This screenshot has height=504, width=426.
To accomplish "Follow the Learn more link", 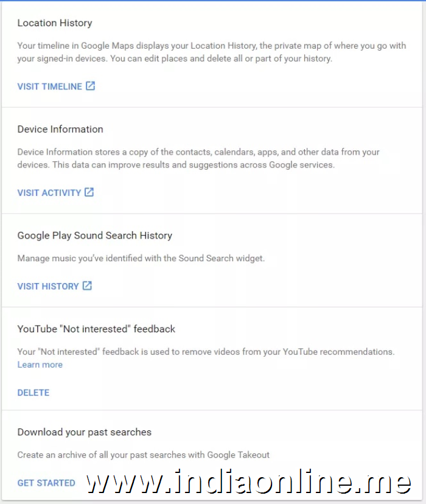I will click(40, 365).
